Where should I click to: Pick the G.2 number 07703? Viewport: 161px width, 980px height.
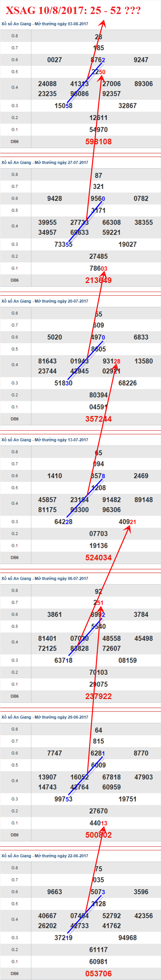(98, 534)
